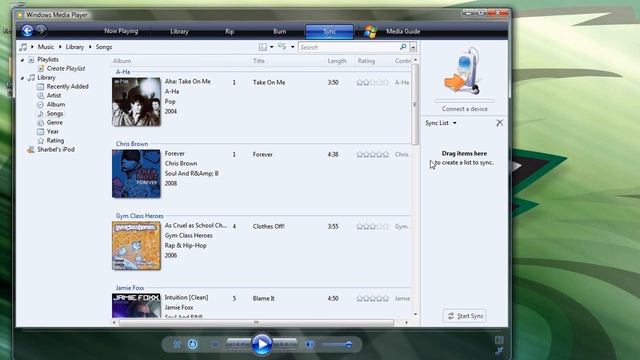Click the Jamie Foxx Intuition album cover
The width and height of the screenshot is (640, 360).
(136, 305)
